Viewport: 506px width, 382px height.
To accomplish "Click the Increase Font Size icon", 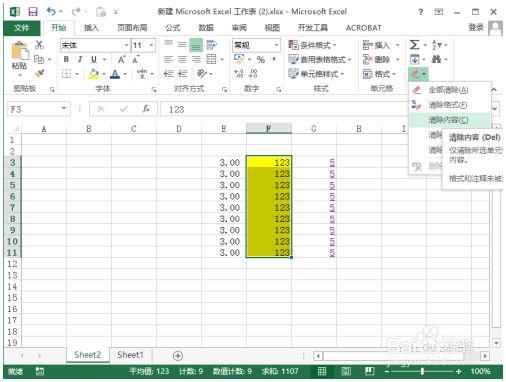I will point(122,60).
